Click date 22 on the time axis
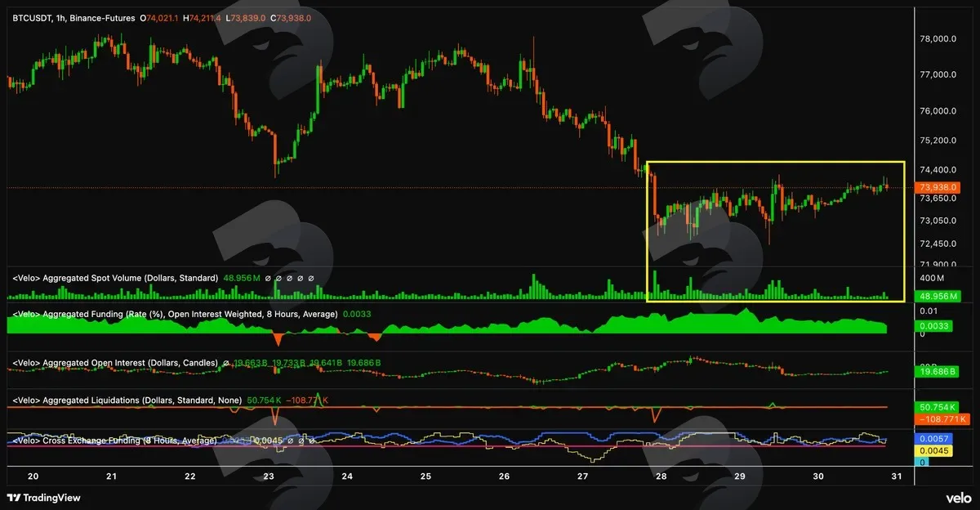This screenshot has width=980, height=510. pos(189,476)
